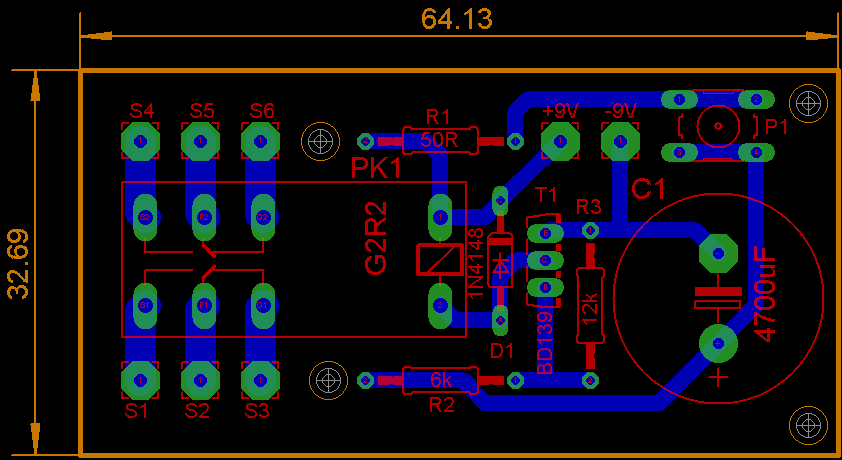Click pad 3 of pushbutton P1
842x460 pixels.
[679, 152]
